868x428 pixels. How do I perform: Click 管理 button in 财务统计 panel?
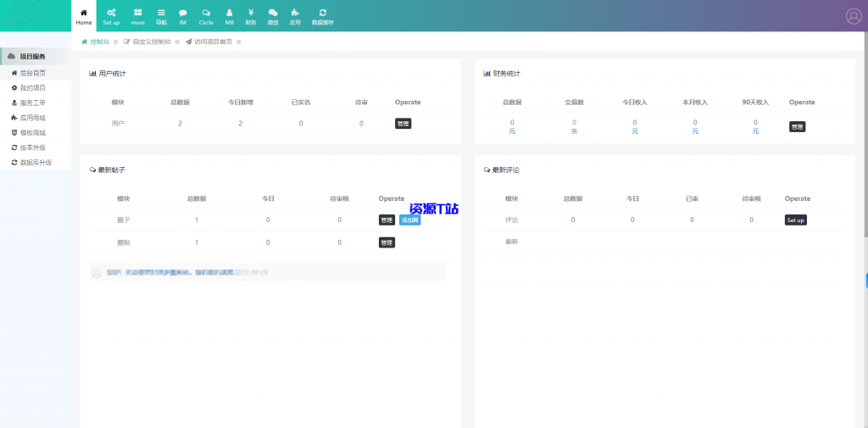click(x=797, y=127)
